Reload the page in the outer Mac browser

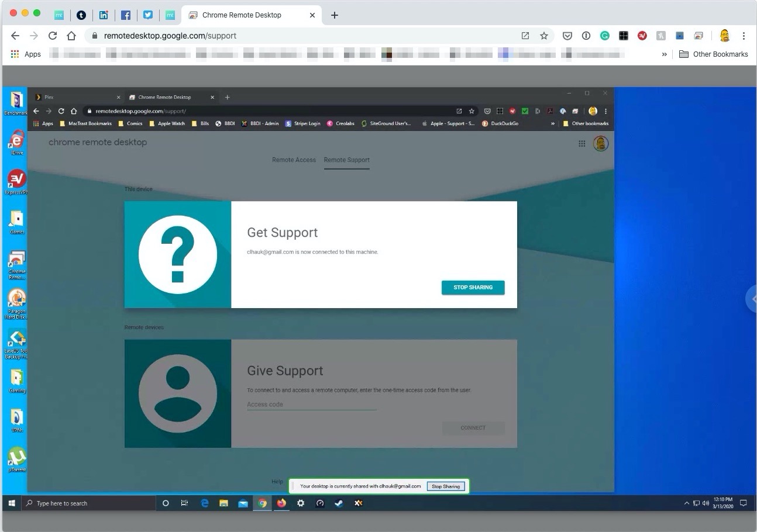(53, 36)
